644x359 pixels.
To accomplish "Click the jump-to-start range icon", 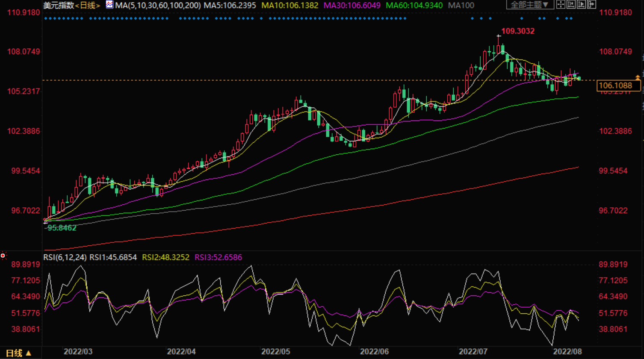I will pyautogui.click(x=570, y=5).
